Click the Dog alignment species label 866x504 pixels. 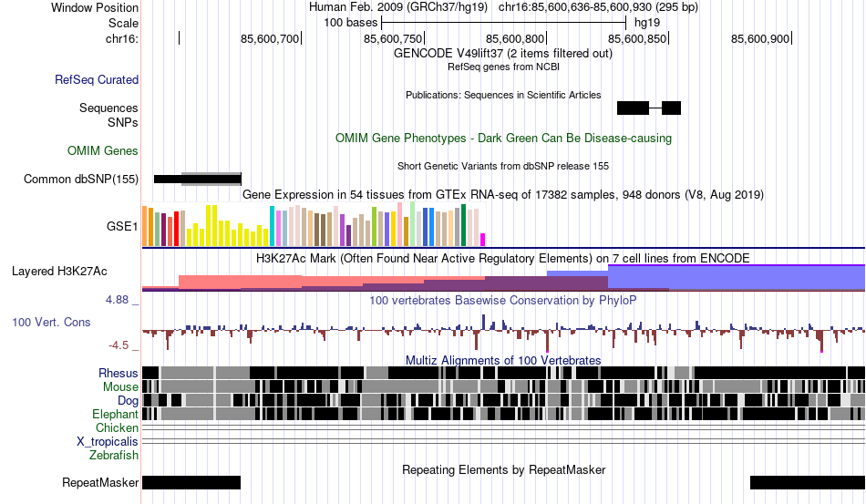(x=129, y=400)
